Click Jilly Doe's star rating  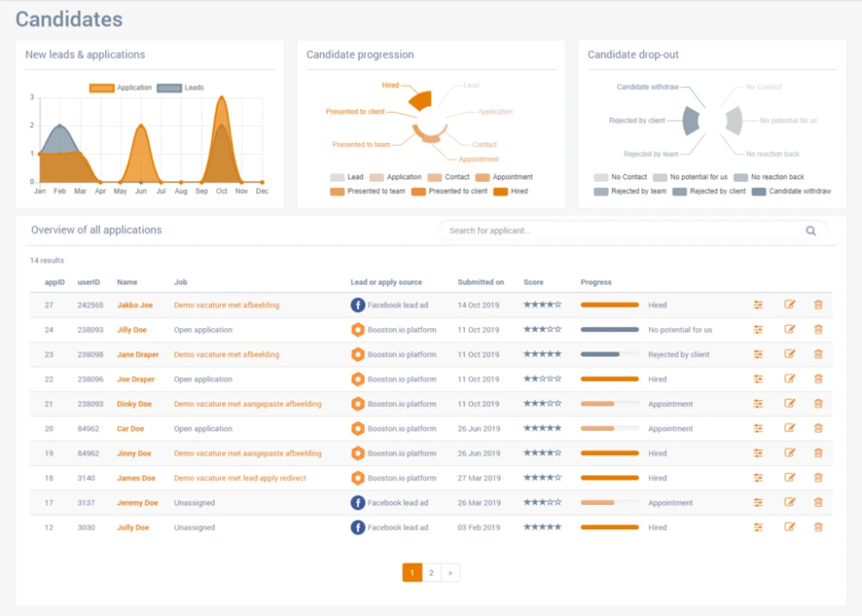tap(542, 330)
